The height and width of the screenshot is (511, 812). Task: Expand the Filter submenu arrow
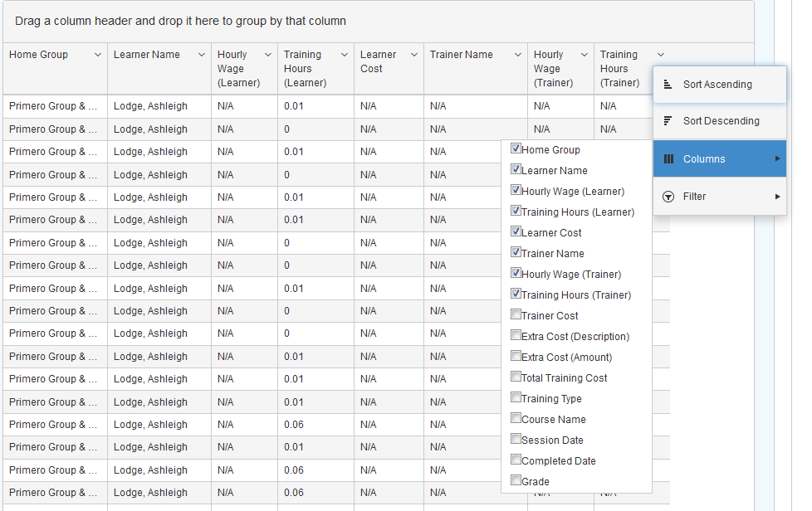point(777,197)
